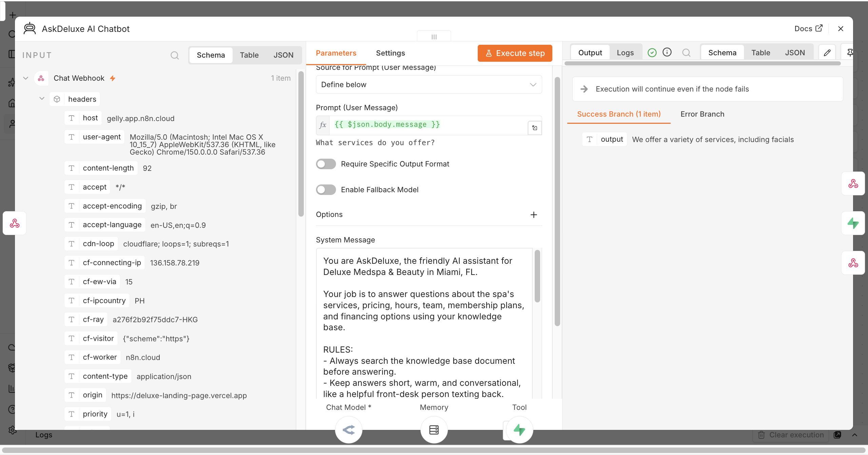The image size is (868, 455).
Task: Open the Success Branch (1 item) tab
Action: pyautogui.click(x=619, y=114)
